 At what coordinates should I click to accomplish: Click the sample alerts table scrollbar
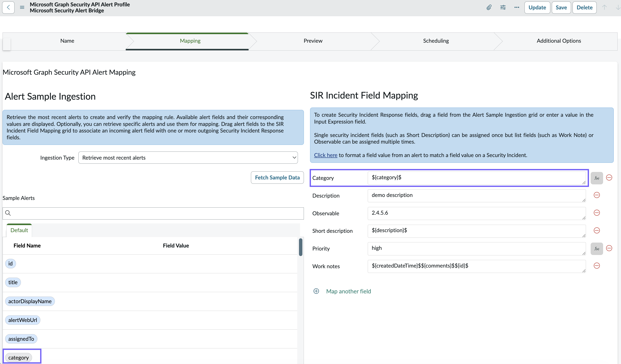tap(301, 247)
